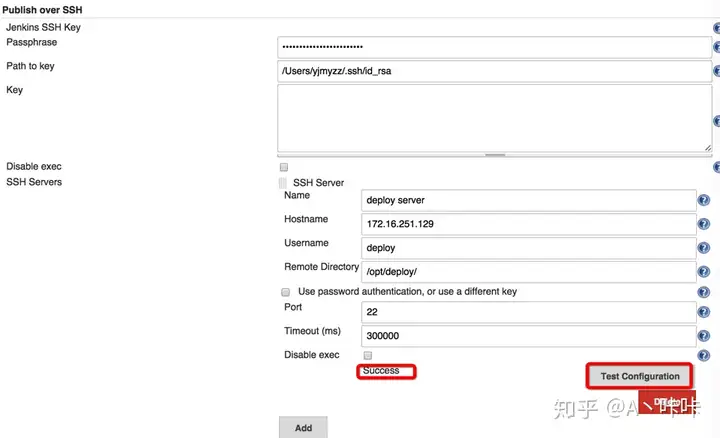The width and height of the screenshot is (720, 438).
Task: Click the red Delete button
Action: [x=667, y=402]
